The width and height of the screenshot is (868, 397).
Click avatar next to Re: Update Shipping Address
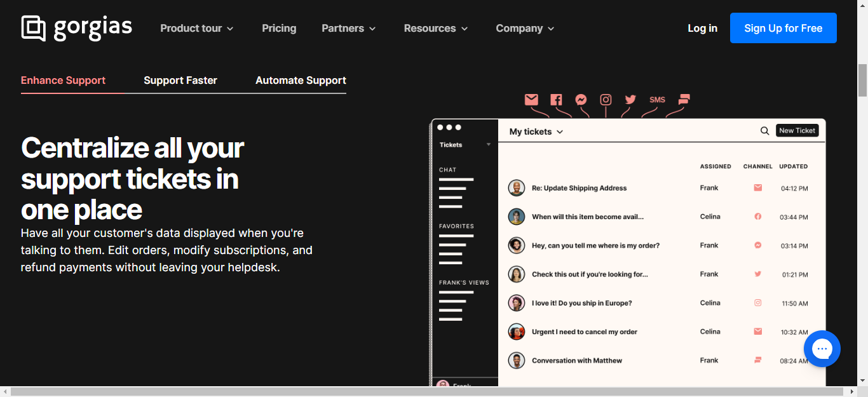[517, 188]
